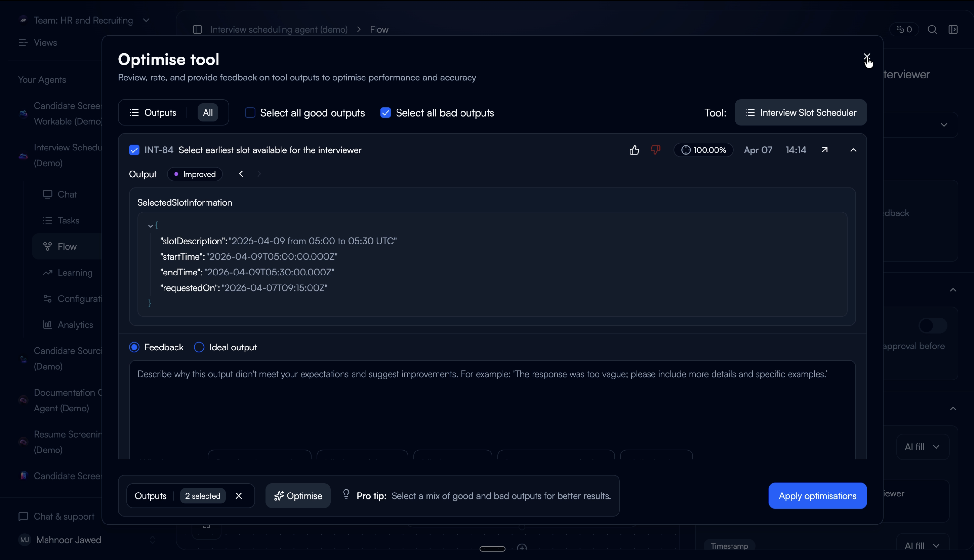Open Interview Slot Scheduler tool selector
The image size is (974, 560).
click(800, 113)
